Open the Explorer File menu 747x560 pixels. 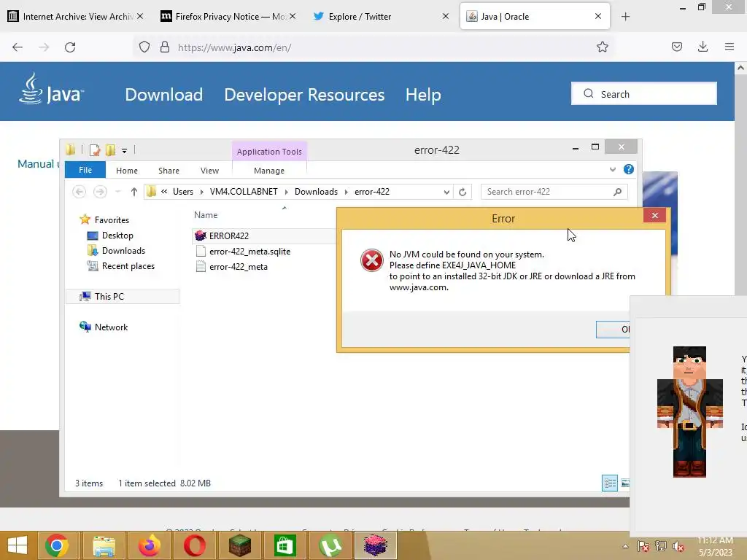[x=85, y=170]
